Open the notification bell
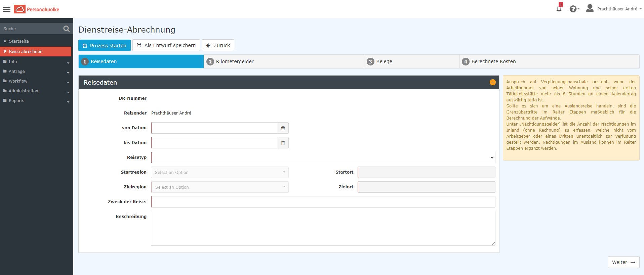Screen dimensions: 644x275 coord(559,9)
